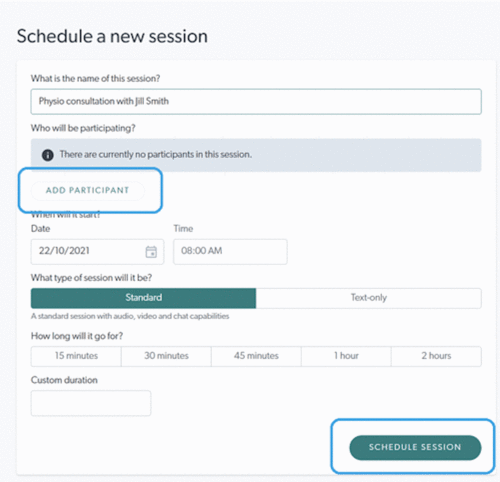Select the 2 hours duration
This screenshot has height=482, width=500.
tap(436, 356)
